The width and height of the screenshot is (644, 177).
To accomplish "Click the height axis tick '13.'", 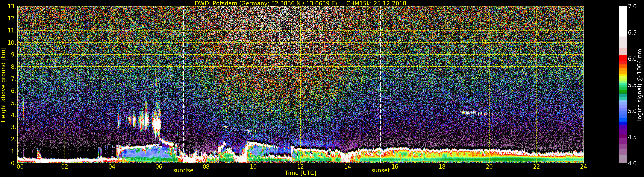I will tap(12, 6).
